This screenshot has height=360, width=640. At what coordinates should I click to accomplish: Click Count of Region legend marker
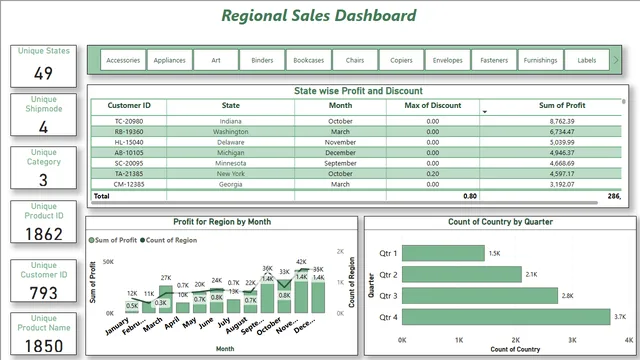(x=142, y=240)
